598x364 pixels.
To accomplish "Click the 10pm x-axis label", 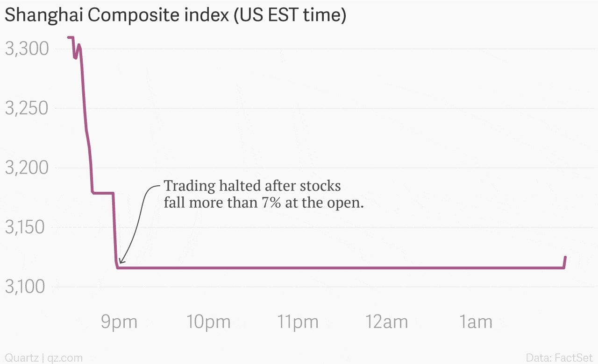I will pos(208,322).
